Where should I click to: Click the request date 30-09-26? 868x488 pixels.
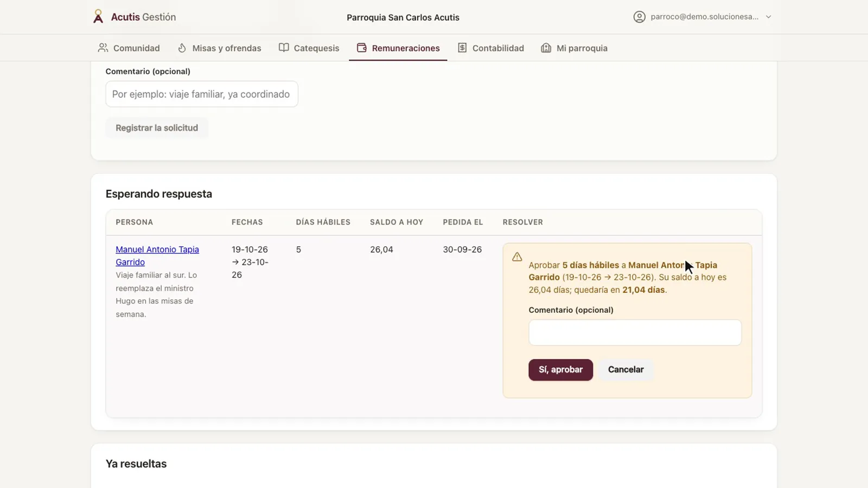[462, 249]
